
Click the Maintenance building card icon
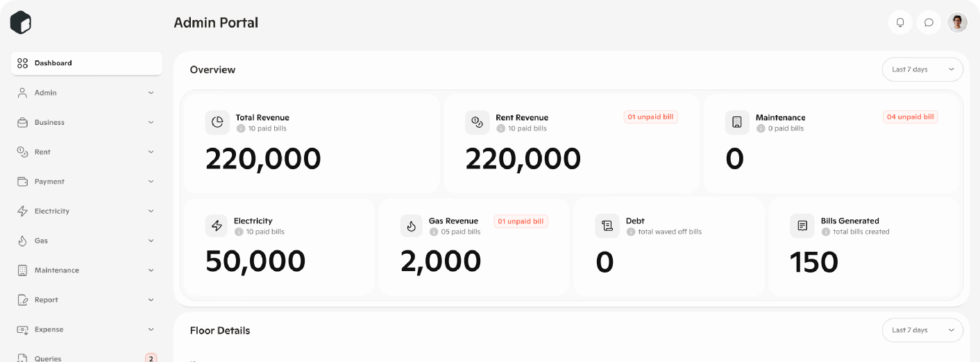pyautogui.click(x=737, y=122)
